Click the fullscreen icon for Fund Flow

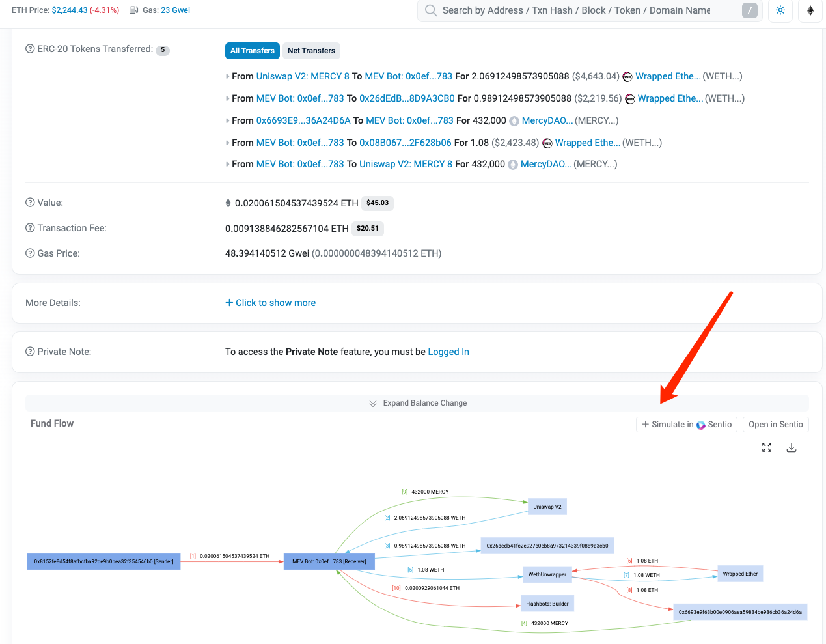[x=767, y=447]
